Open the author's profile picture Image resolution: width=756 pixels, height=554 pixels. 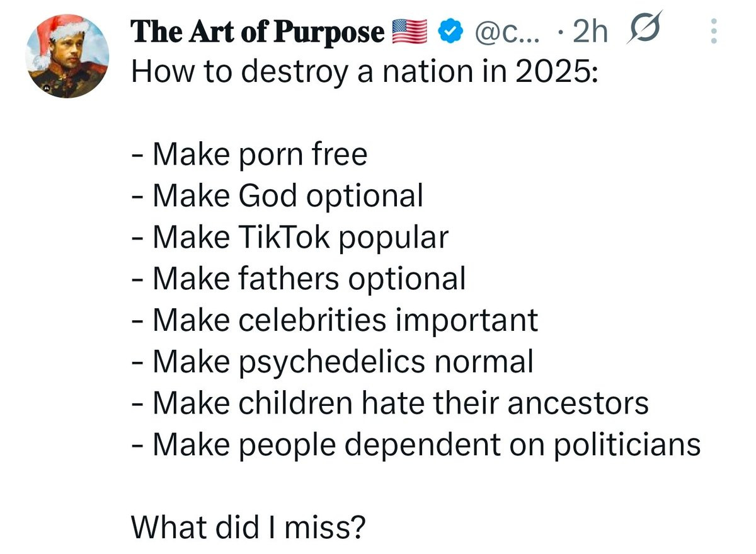[x=66, y=57]
